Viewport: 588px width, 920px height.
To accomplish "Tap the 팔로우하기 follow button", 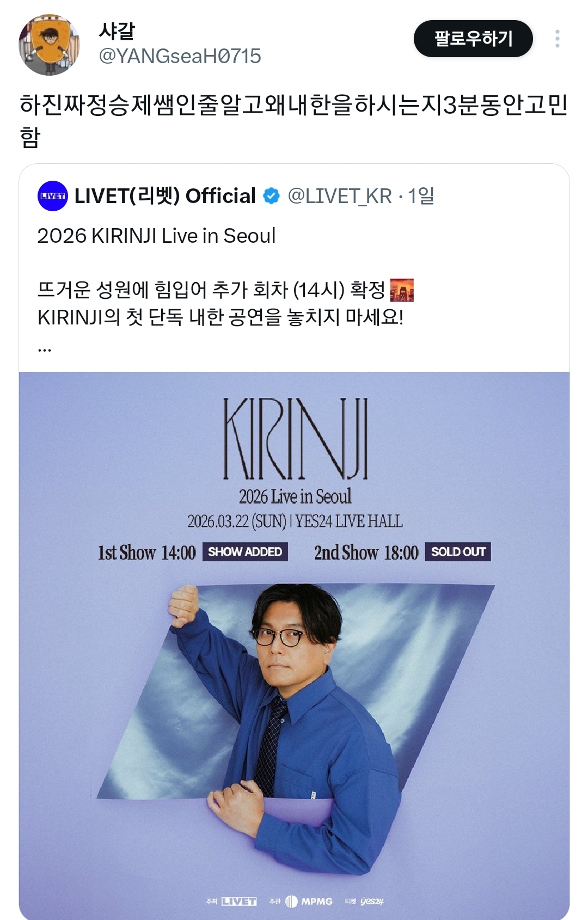I will click(x=473, y=39).
